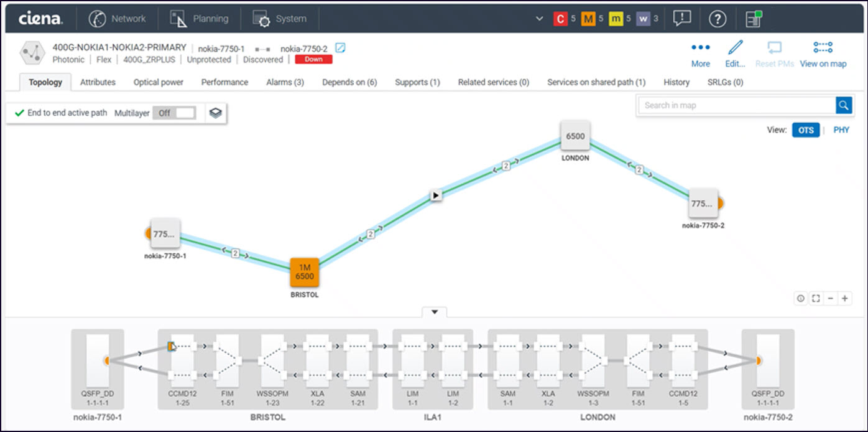Click the map search magnifier button
The image size is (868, 432).
coord(844,105)
